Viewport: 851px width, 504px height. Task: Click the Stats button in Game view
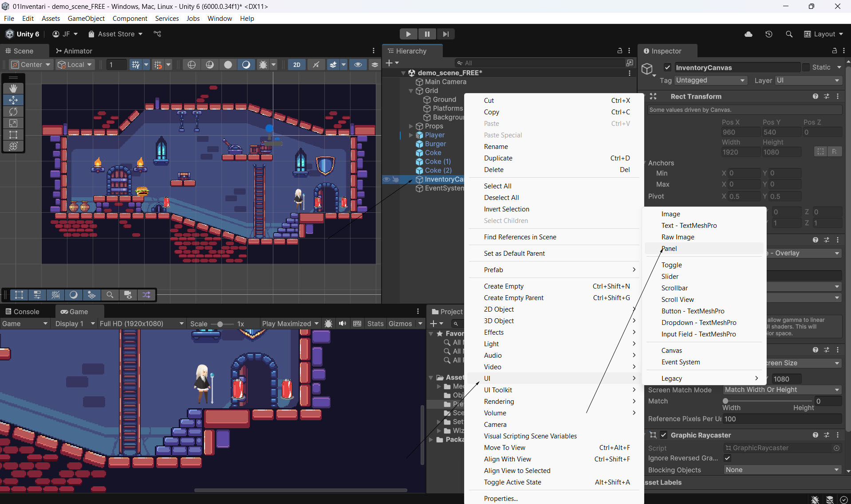coord(375,324)
